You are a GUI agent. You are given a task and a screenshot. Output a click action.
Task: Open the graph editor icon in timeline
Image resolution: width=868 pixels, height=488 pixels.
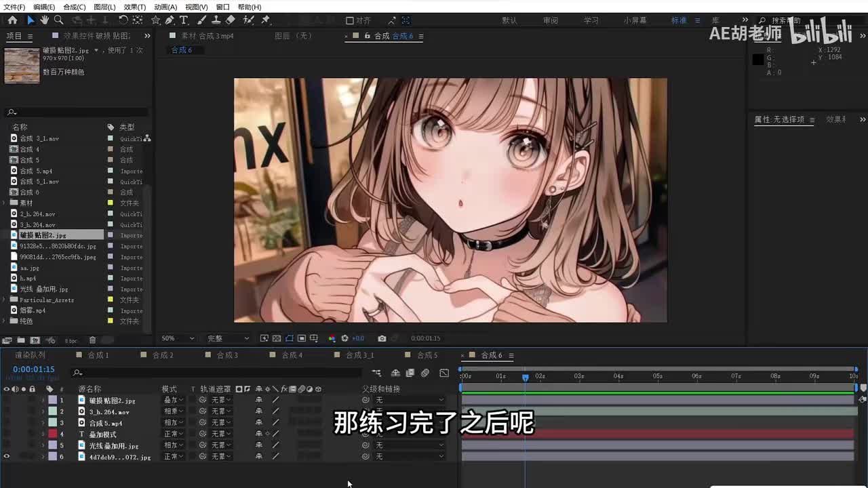point(444,373)
